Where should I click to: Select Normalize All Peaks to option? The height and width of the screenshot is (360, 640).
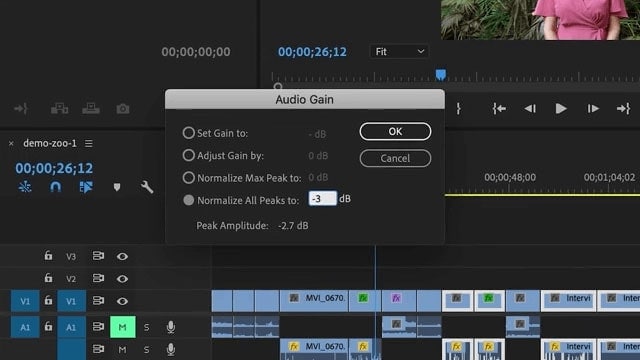tap(188, 200)
